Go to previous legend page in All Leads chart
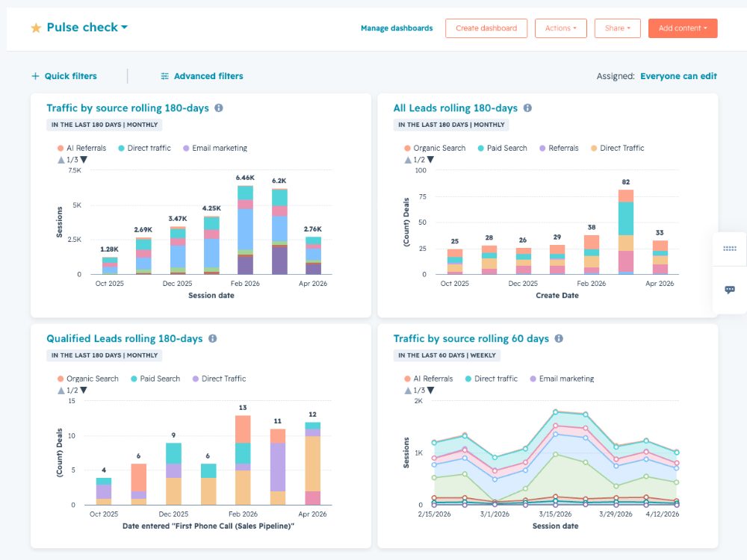 pyautogui.click(x=408, y=160)
